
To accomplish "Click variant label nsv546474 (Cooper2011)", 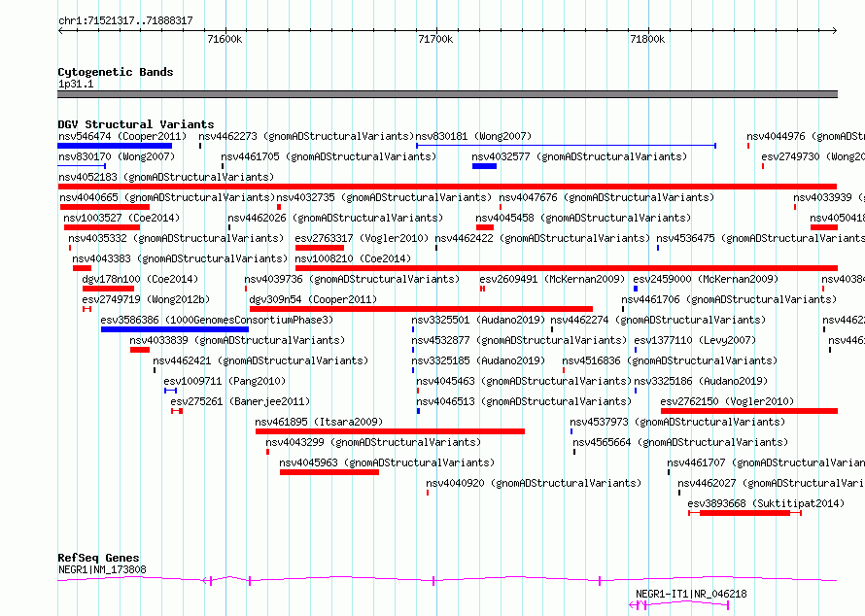I will coord(122,136).
